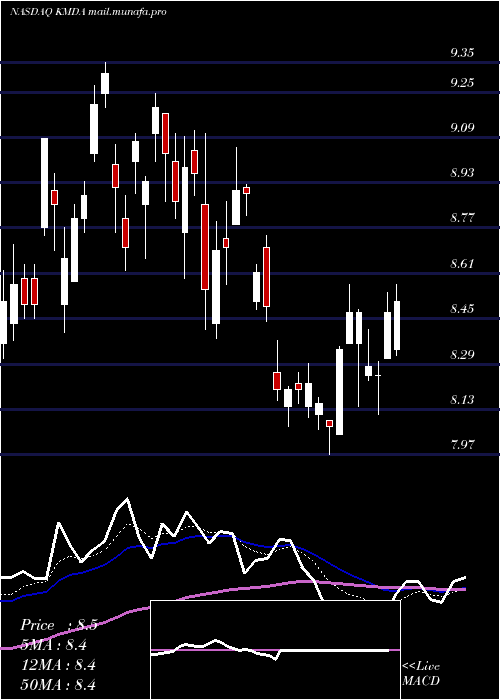
Task: Select the 8.61 price axis label
Action: pos(462,263)
